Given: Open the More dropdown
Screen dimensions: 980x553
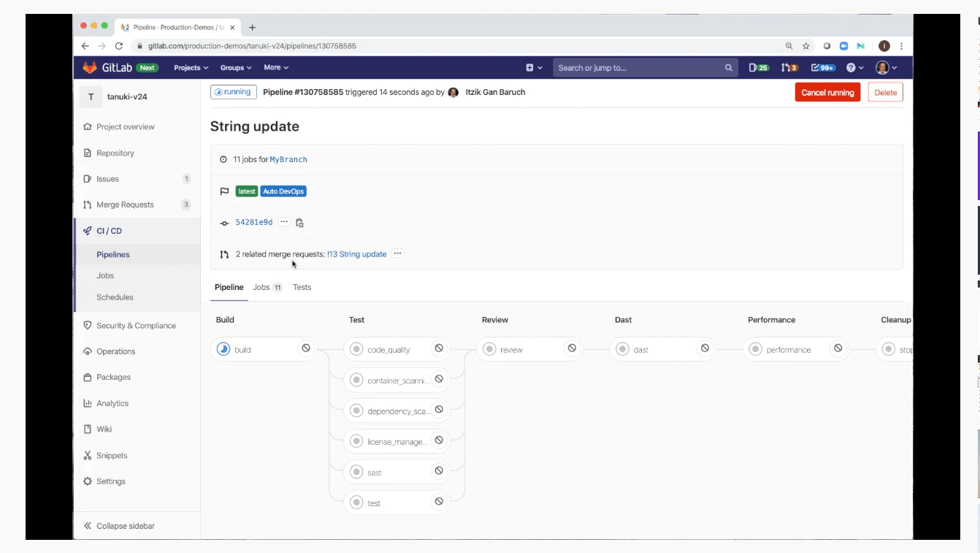Looking at the screenshot, I should tap(276, 67).
